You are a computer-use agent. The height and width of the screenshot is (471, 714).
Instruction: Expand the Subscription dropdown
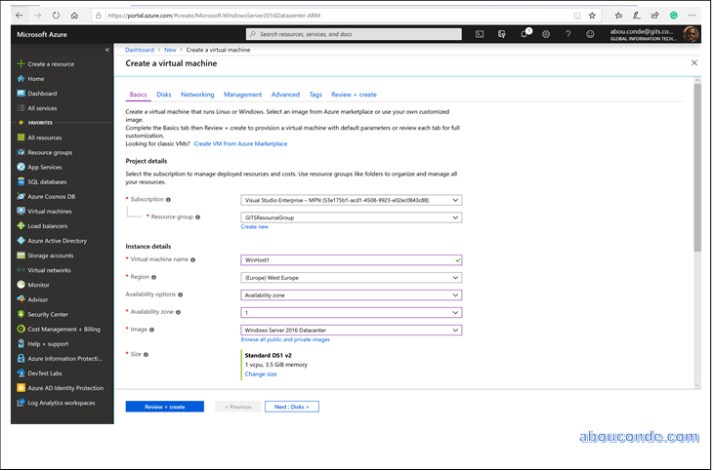coord(351,200)
